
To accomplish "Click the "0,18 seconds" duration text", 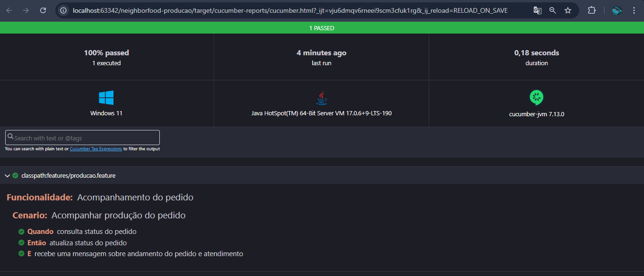I will [537, 53].
